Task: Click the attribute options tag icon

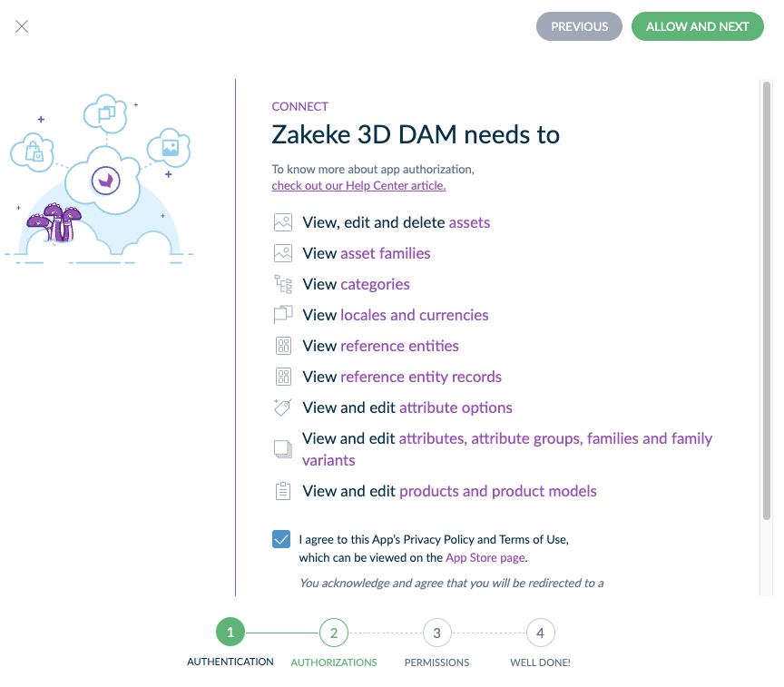Action: (282, 407)
